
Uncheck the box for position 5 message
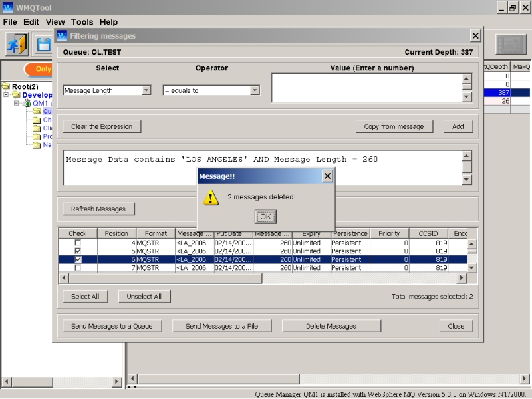pos(78,251)
